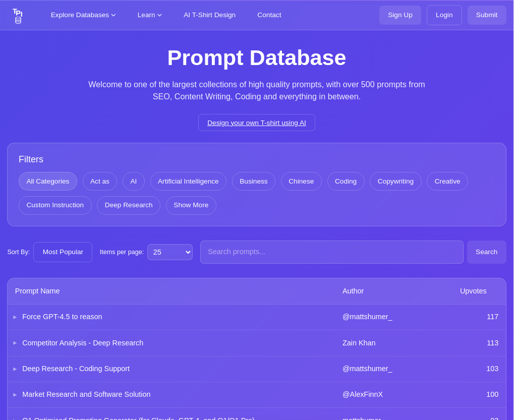Expand the Force GPT-4.5 to reason prompt
The width and height of the screenshot is (514, 420).
tap(15, 317)
